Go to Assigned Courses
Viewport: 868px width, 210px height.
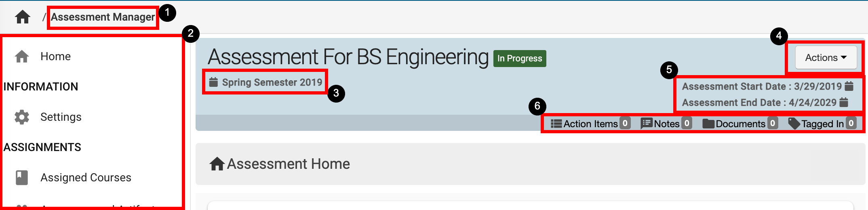[86, 178]
